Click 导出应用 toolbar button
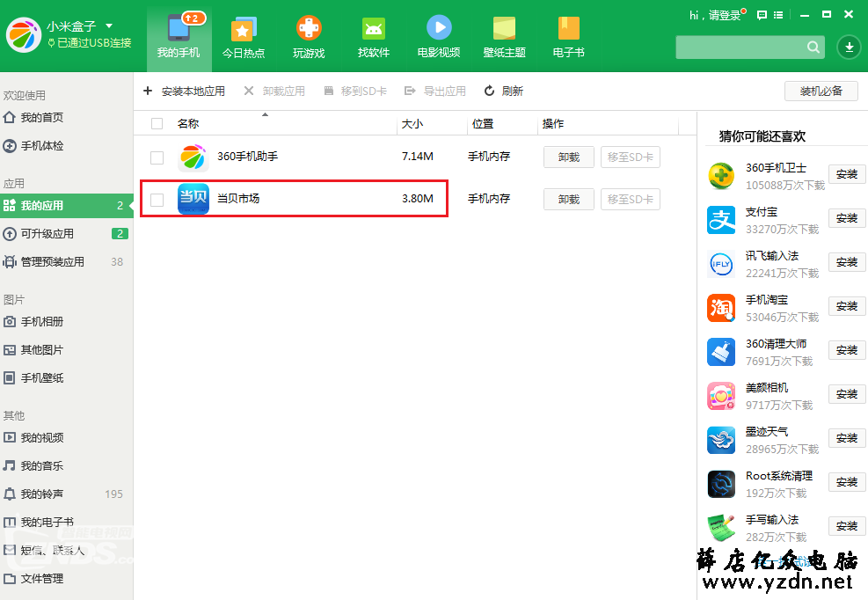The height and width of the screenshot is (600, 868). tap(435, 91)
